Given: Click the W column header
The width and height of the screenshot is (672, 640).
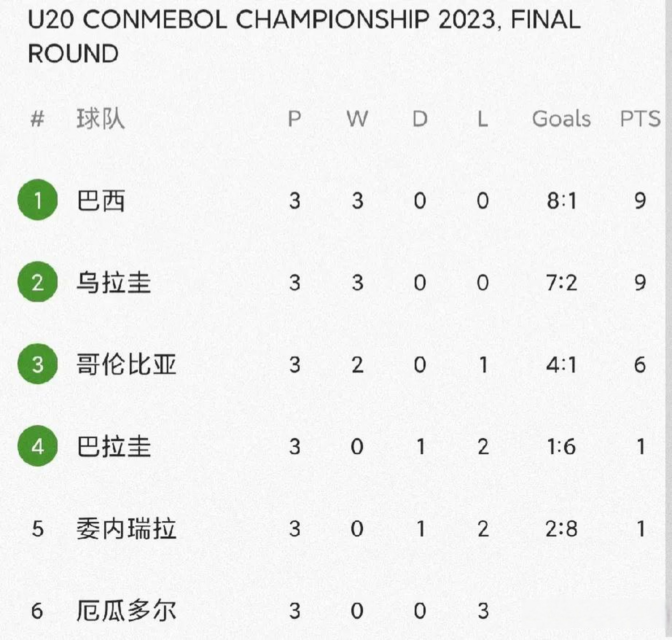Looking at the screenshot, I should [357, 119].
